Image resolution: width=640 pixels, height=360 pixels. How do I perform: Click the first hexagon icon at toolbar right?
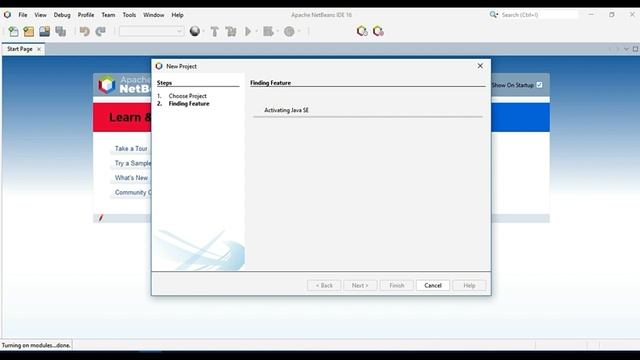(x=362, y=31)
